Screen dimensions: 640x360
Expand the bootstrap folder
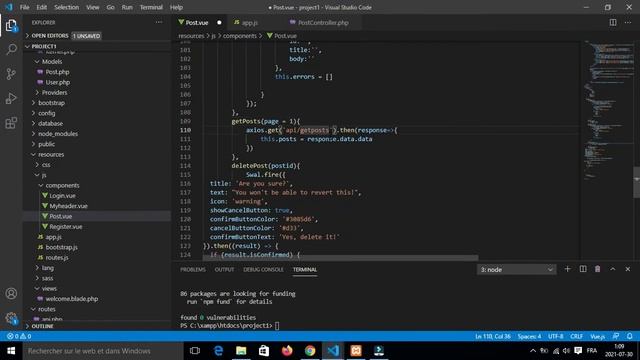click(51, 103)
